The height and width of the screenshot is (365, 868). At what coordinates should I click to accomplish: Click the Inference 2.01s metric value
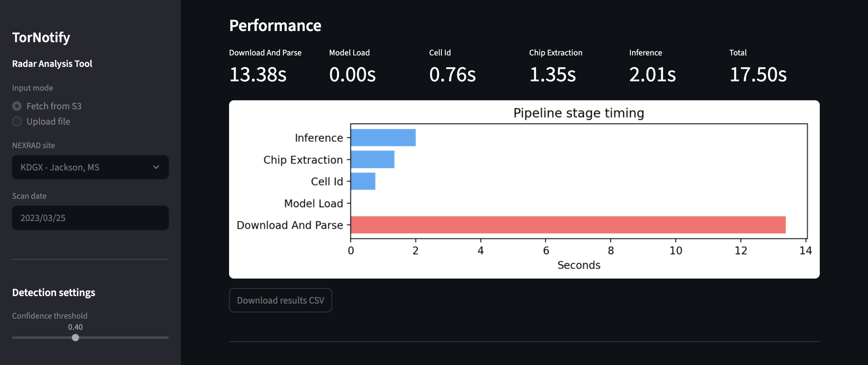[x=652, y=74]
